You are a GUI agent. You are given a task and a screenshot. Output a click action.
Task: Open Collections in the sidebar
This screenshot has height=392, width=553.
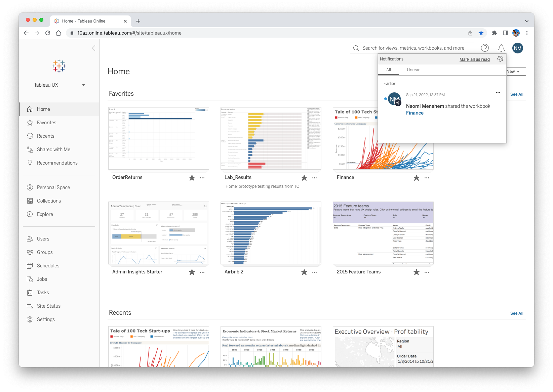pos(59,201)
